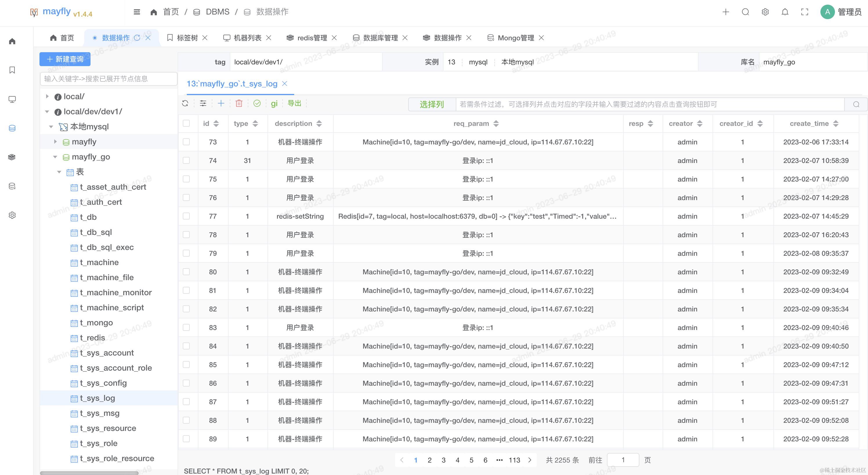The width and height of the screenshot is (868, 475).
Task: Refresh the table data icon
Action: [185, 104]
